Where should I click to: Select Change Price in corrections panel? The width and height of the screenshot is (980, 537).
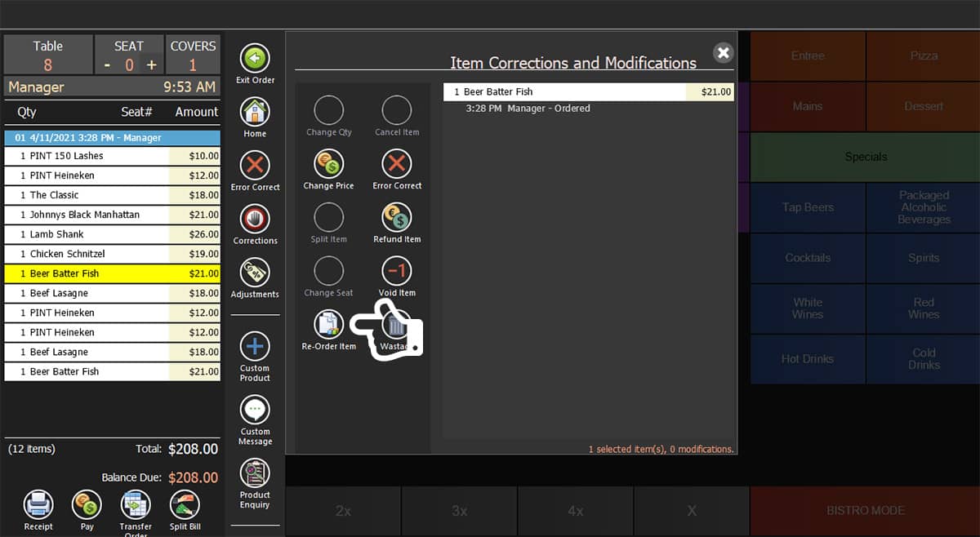pos(328,166)
